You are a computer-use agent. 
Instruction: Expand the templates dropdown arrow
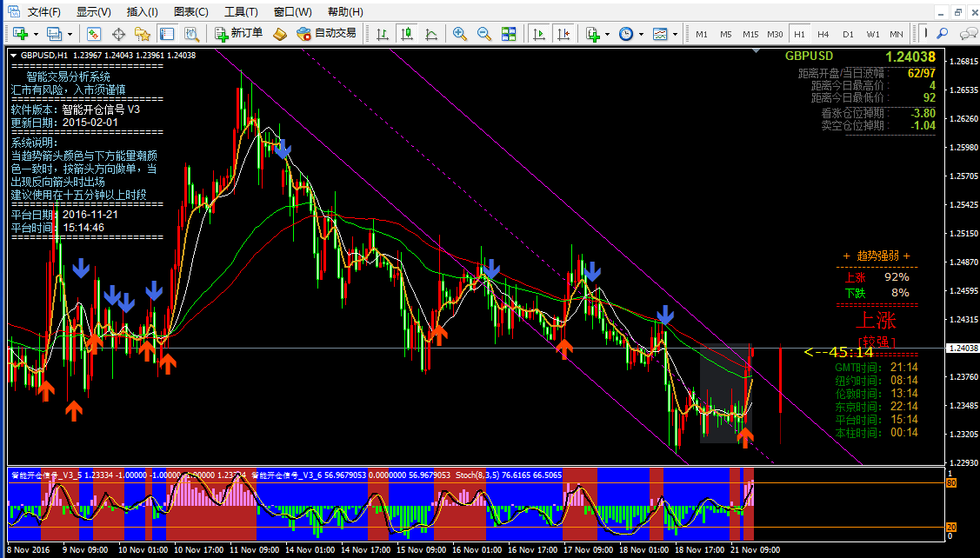coord(676,34)
